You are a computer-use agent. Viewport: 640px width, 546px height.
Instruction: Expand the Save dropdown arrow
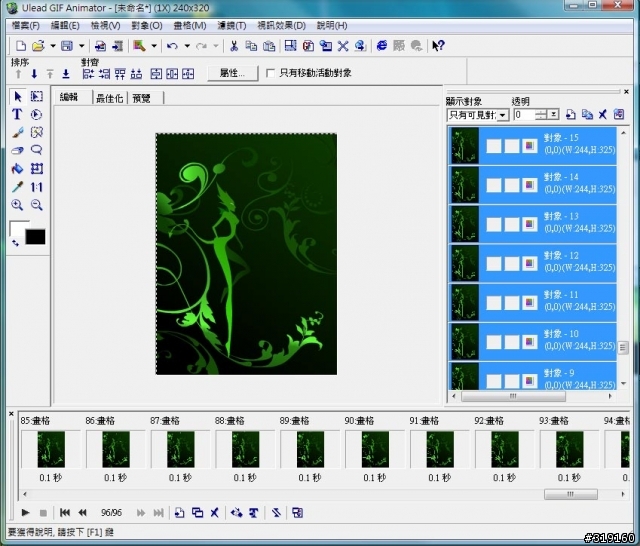click(82, 46)
